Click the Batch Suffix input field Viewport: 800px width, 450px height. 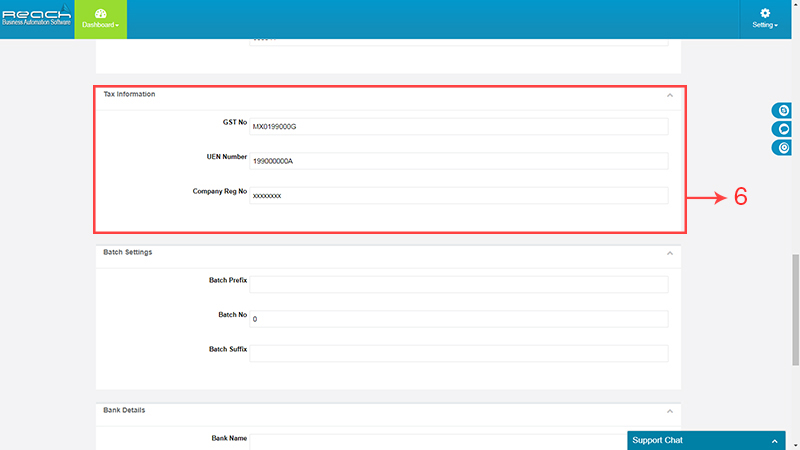(x=459, y=353)
